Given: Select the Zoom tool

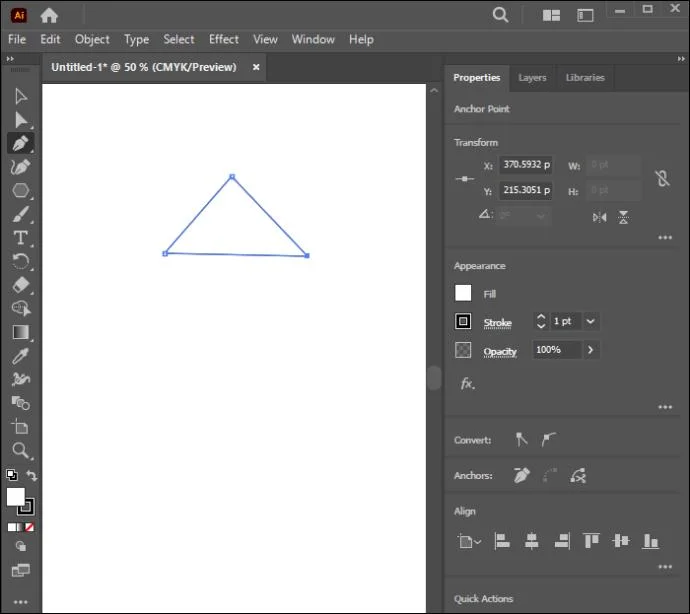Looking at the screenshot, I should pos(20,450).
